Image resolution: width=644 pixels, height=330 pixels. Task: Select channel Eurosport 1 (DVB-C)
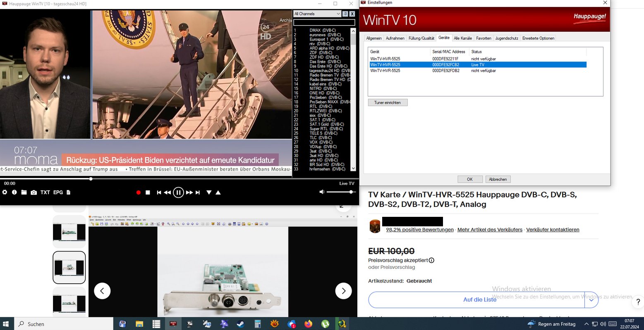322,39
